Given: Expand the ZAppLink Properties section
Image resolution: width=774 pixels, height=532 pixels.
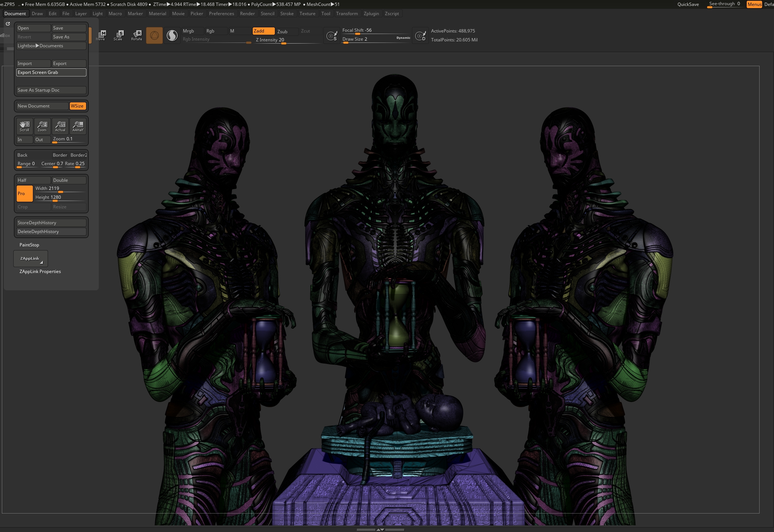Looking at the screenshot, I should [40, 272].
